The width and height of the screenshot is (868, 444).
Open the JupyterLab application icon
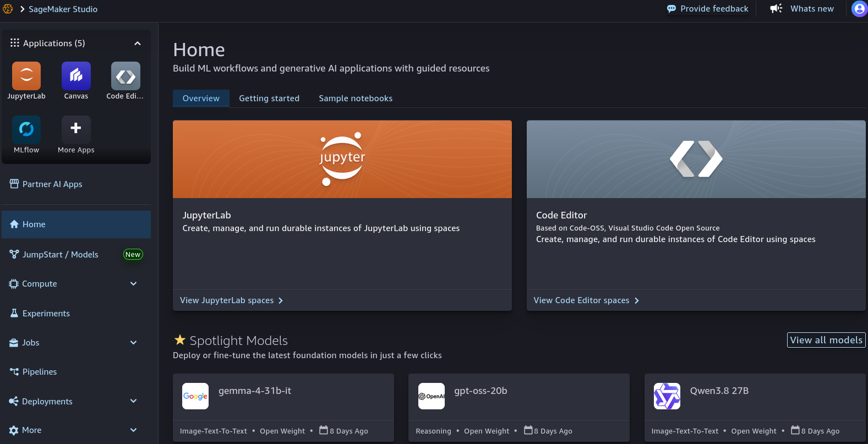[26, 76]
